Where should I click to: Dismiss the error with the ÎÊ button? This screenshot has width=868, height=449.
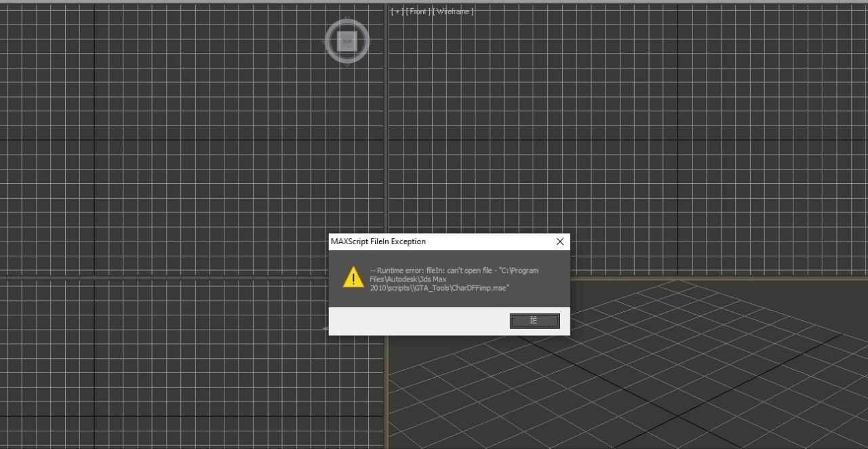click(534, 321)
